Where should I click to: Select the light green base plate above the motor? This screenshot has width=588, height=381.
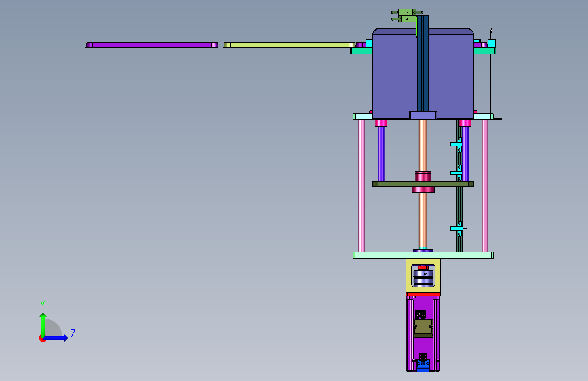[423, 256]
